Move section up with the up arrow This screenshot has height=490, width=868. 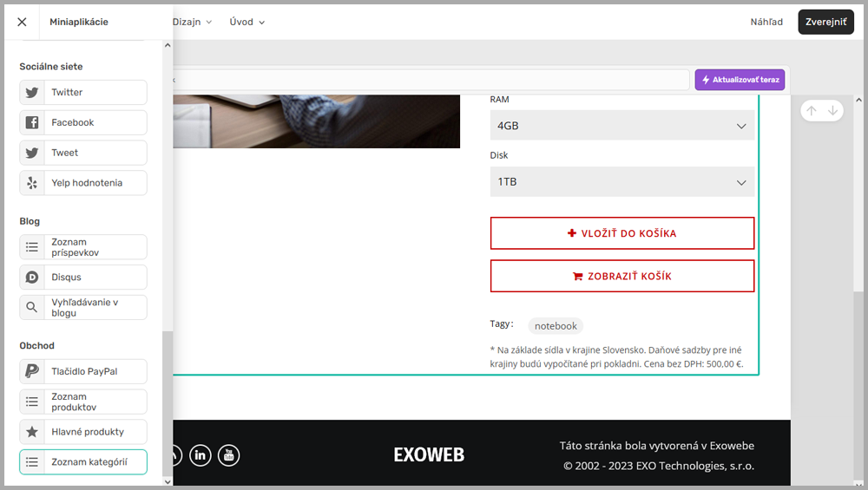coord(812,111)
